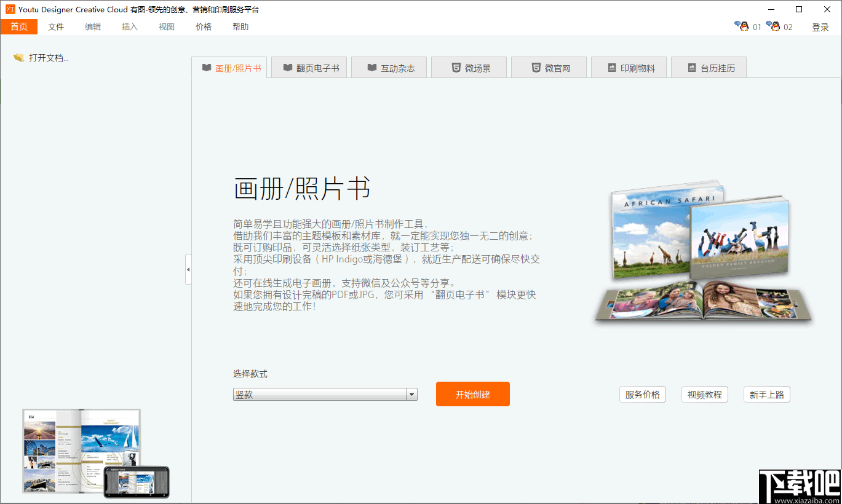Click the printer icon on the 印刷物料 tab
This screenshot has width=842, height=504.
pos(612,67)
